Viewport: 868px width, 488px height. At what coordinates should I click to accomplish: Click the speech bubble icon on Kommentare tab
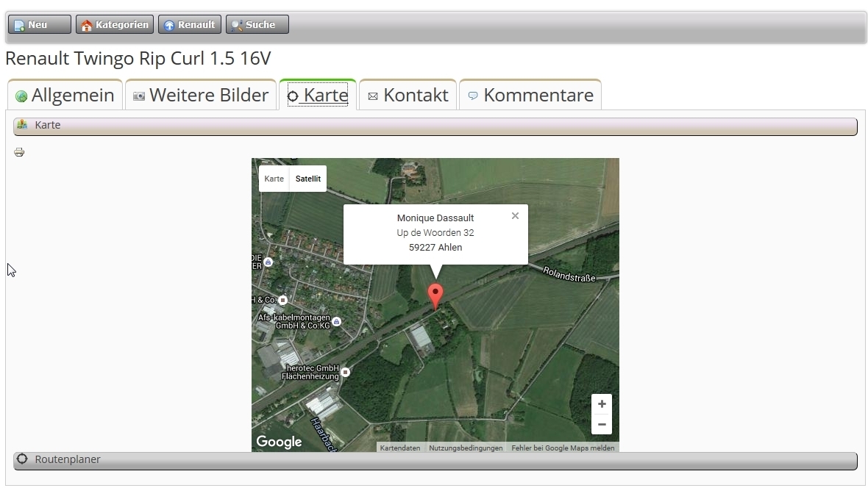[x=473, y=96]
